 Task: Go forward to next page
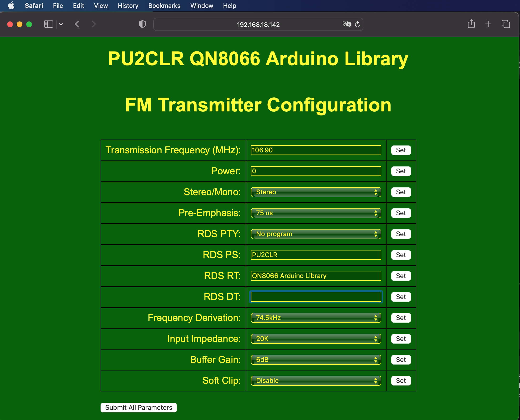click(x=94, y=24)
